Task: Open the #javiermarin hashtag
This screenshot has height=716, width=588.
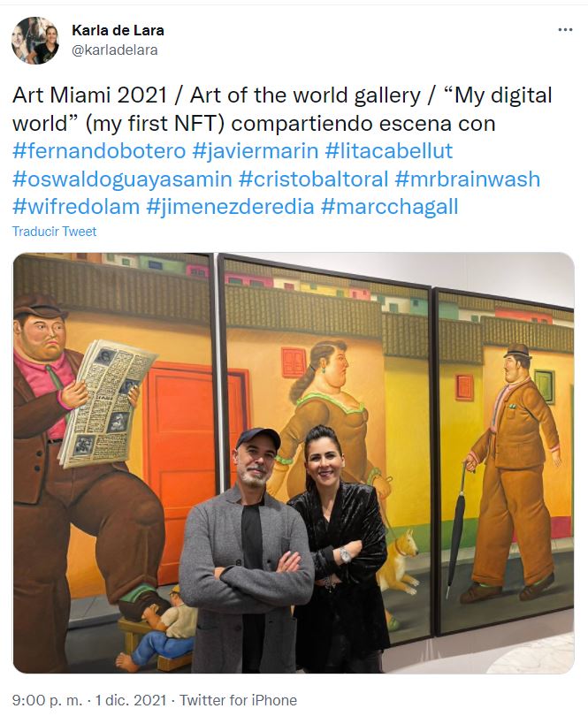Action: [x=255, y=151]
